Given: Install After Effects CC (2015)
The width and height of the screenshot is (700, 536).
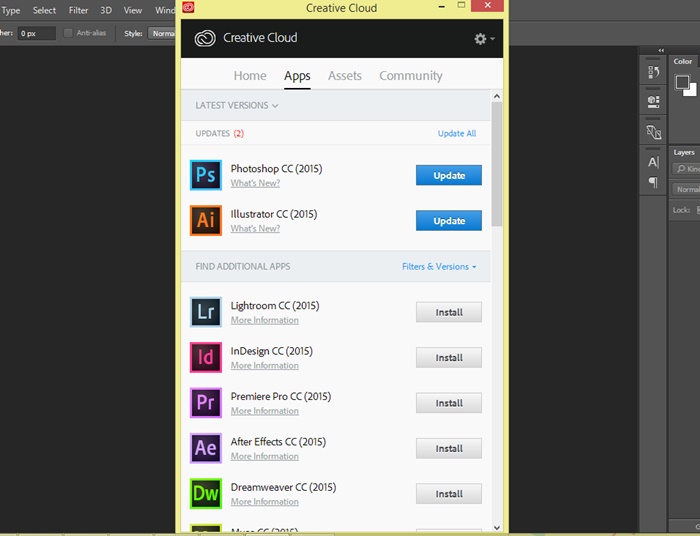Looking at the screenshot, I should click(449, 448).
